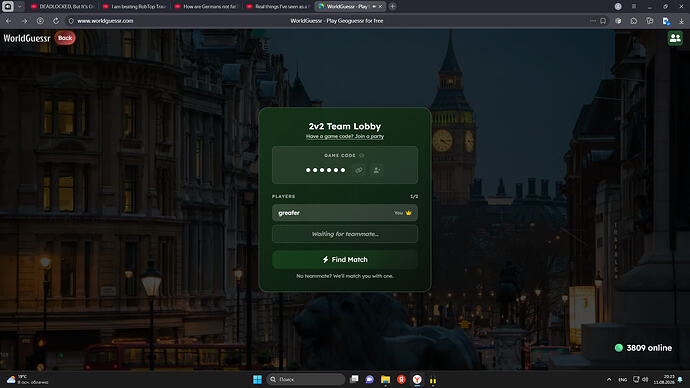Open the Yandex home button next to reload
This screenshot has height=388, width=690.
(x=40, y=21)
